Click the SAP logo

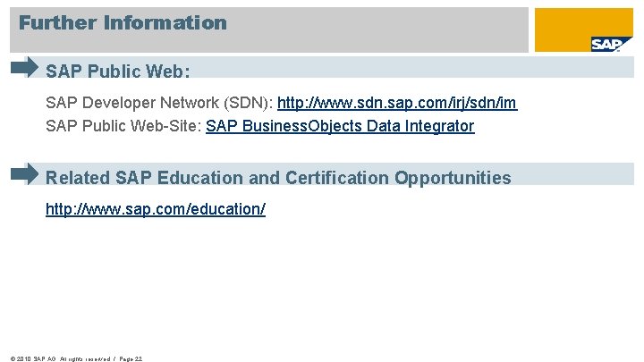(605, 44)
